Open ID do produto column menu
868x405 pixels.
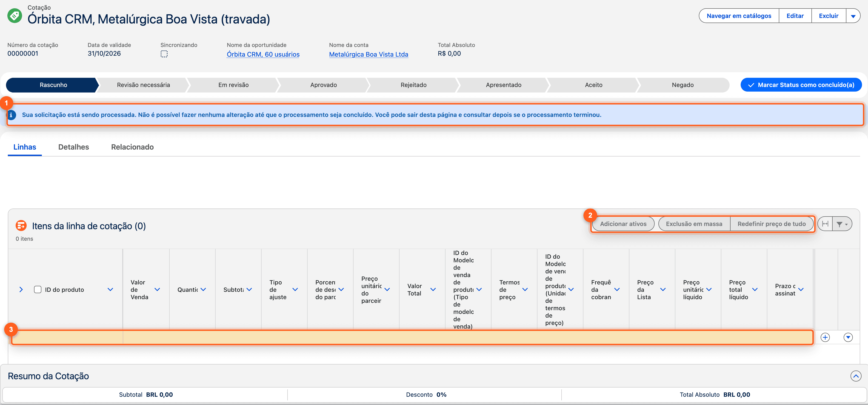click(x=110, y=289)
